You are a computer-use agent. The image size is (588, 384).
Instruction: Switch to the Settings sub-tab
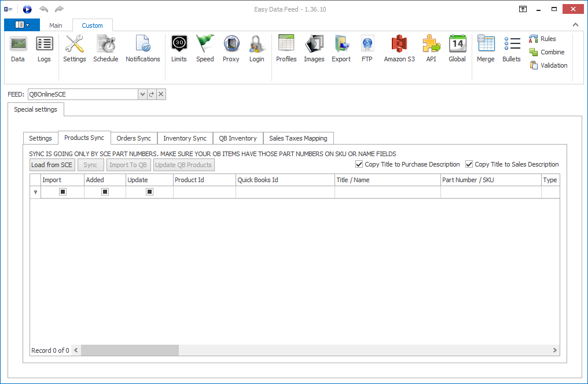click(x=41, y=138)
